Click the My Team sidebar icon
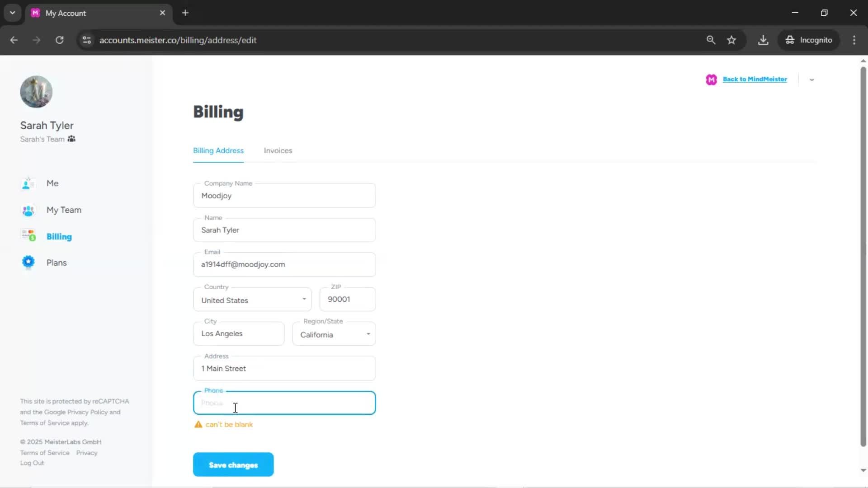868x488 pixels. point(28,210)
